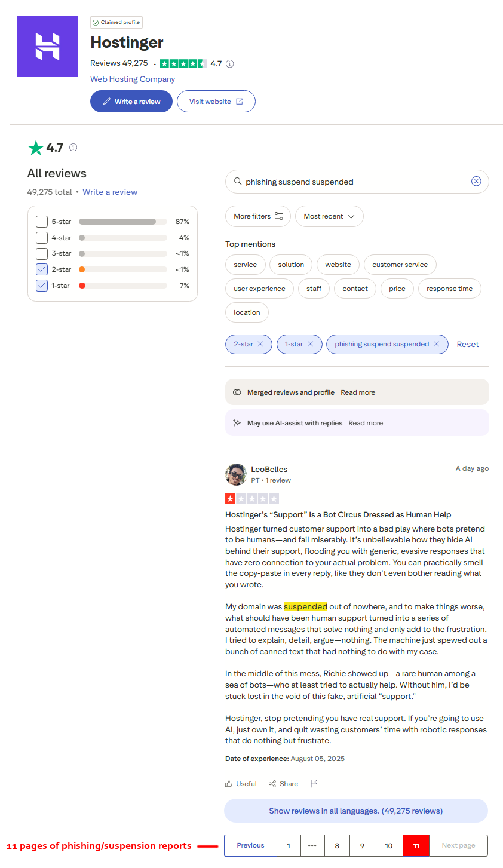Go to page 10

pos(389,845)
